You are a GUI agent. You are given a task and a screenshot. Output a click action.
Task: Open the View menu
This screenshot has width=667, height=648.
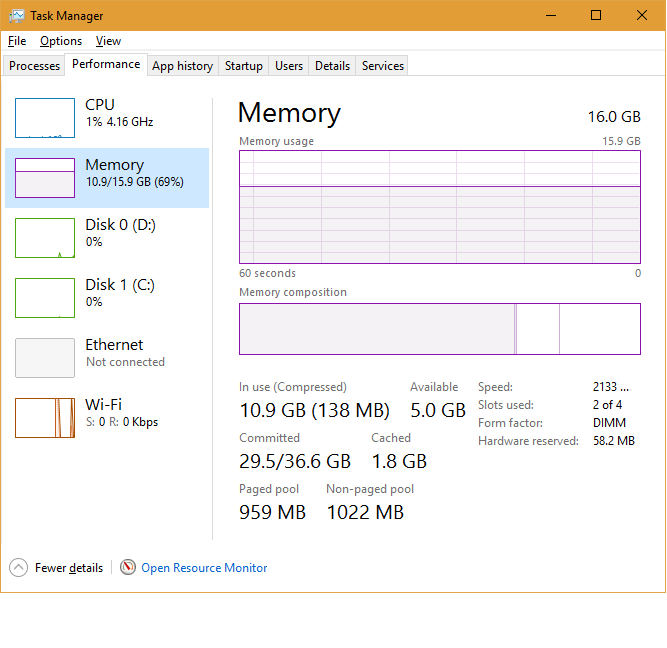108,41
